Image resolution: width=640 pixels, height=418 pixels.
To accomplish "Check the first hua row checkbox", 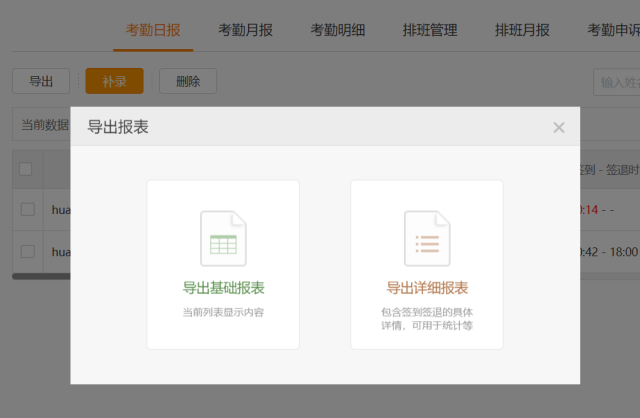I will pos(28,209).
